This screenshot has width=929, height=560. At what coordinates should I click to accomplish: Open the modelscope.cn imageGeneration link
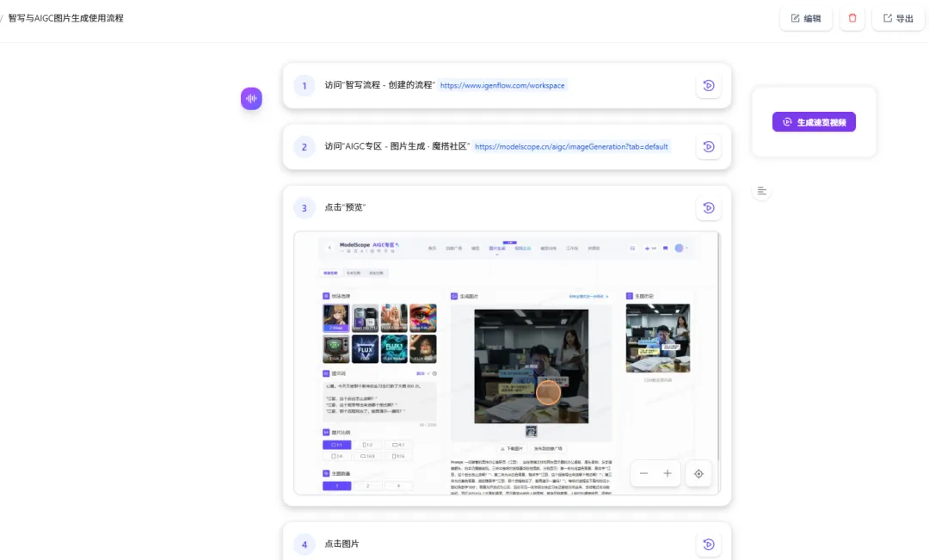pos(571,146)
